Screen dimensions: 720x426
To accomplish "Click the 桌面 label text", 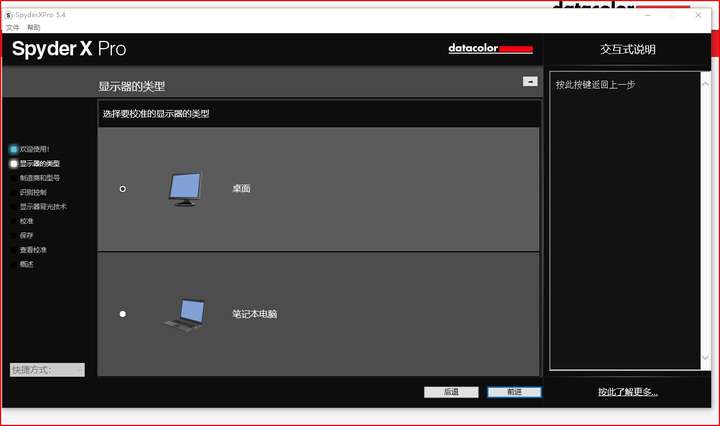I will (x=242, y=188).
